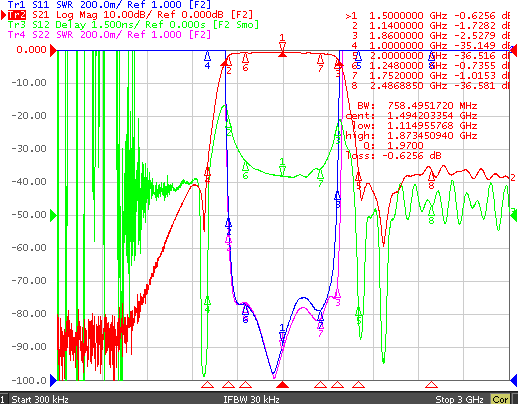Click the -70.00 y-axis scale label
This screenshot has width=518, height=404.
[29, 281]
